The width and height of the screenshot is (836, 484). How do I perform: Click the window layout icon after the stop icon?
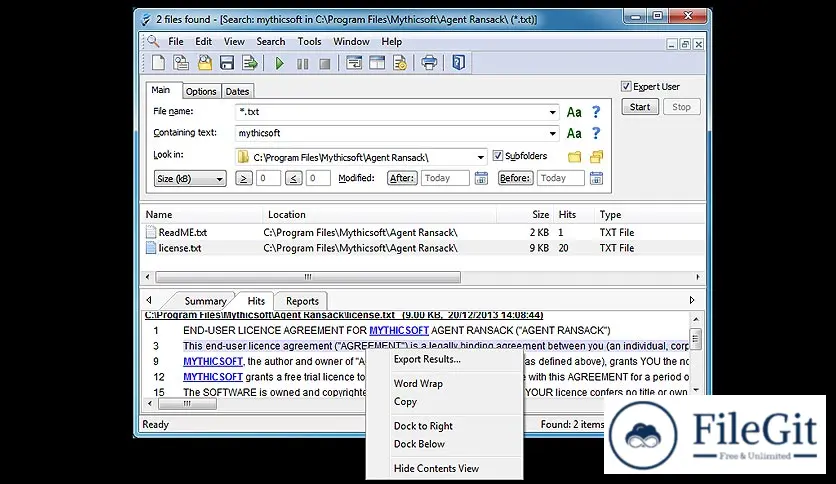[x=354, y=63]
